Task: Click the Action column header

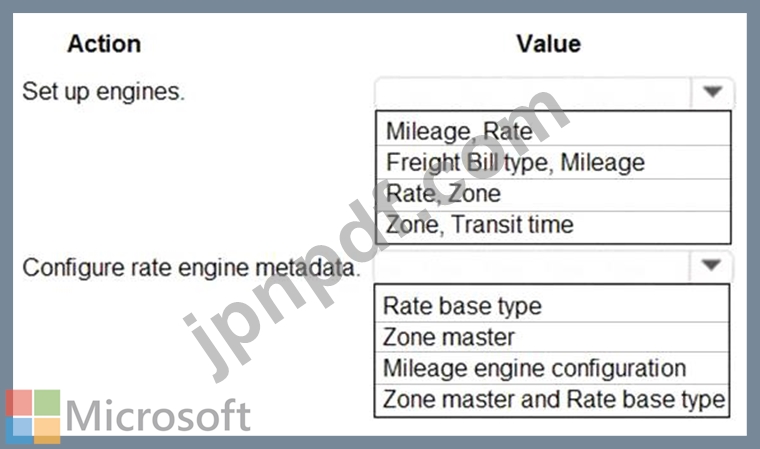Action: click(104, 44)
